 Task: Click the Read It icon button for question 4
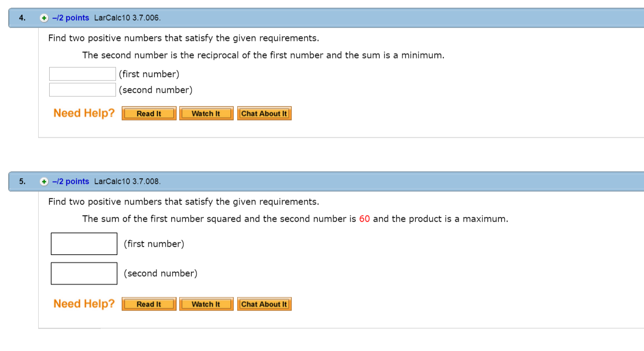(x=148, y=113)
